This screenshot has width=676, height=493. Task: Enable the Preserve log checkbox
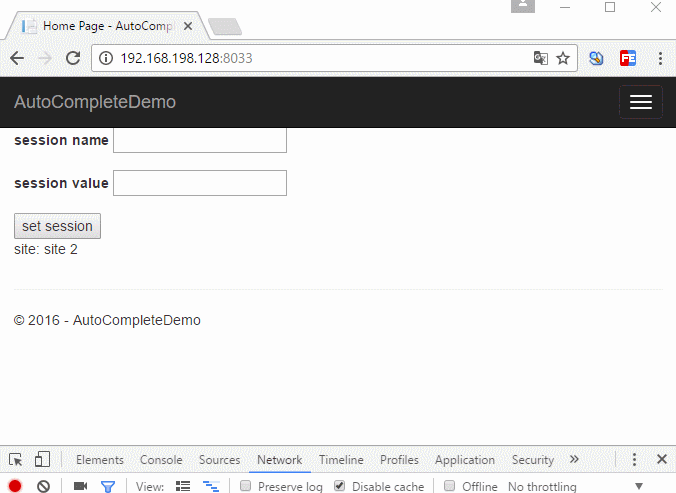click(245, 486)
